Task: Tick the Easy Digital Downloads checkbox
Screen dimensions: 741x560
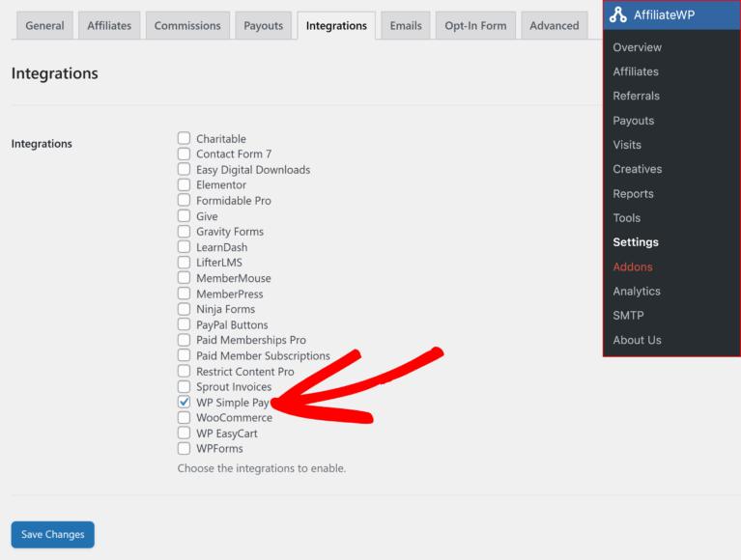Action: pos(184,170)
